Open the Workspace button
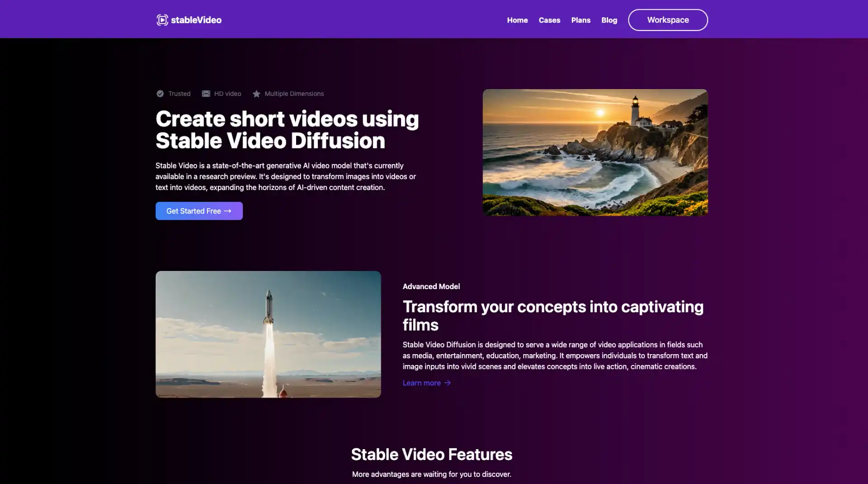 [668, 20]
